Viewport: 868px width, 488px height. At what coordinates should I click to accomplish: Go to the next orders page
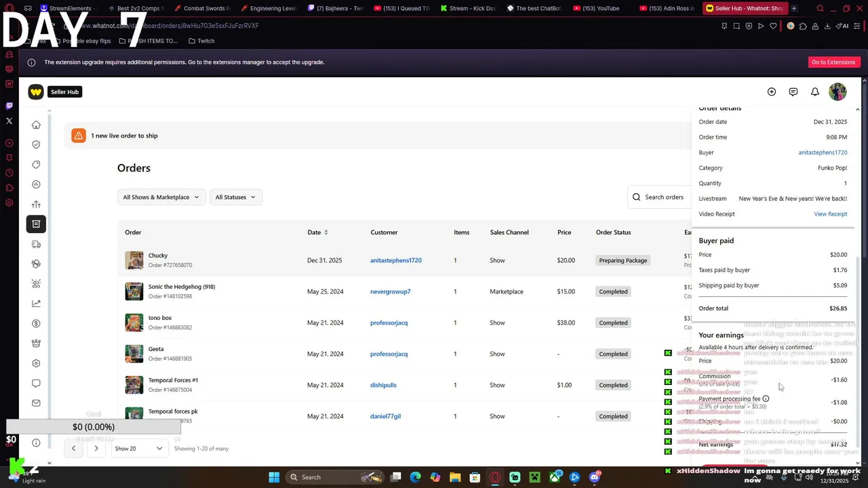coord(96,448)
